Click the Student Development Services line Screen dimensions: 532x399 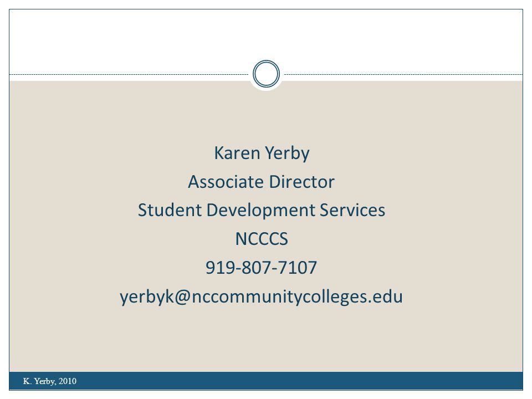tap(261, 210)
